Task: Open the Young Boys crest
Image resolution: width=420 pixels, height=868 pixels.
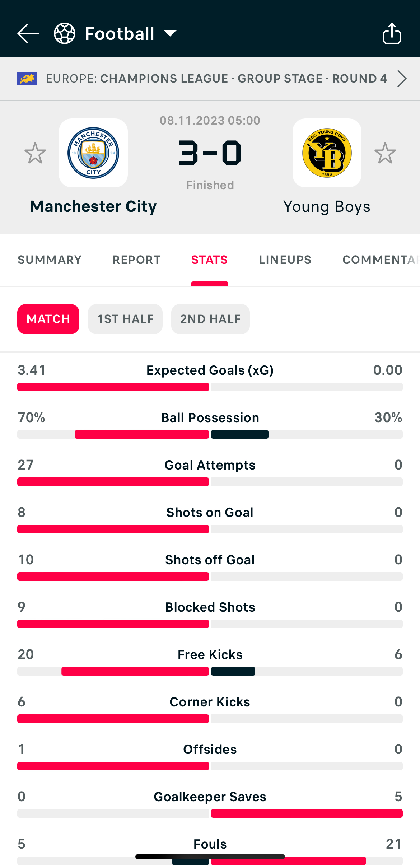Action: [x=327, y=153]
